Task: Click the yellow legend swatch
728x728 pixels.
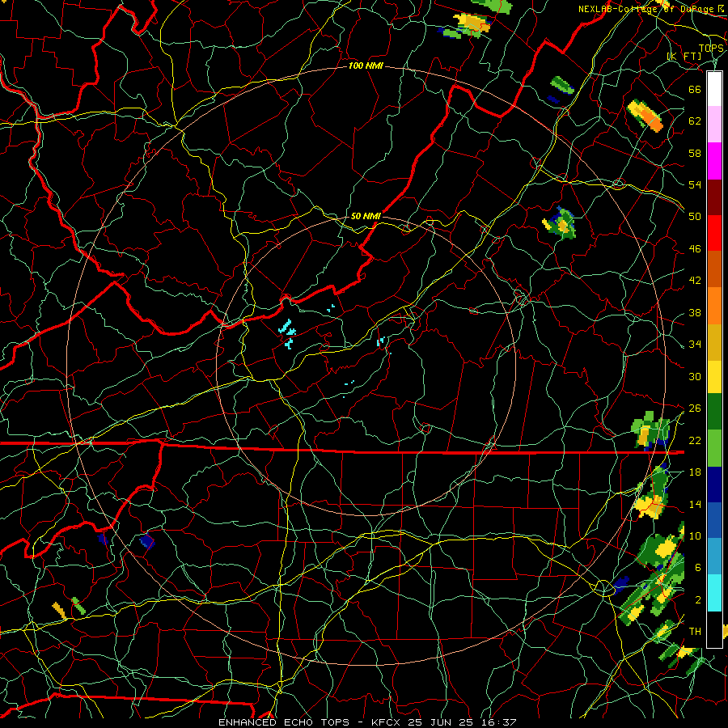Action: [x=714, y=377]
